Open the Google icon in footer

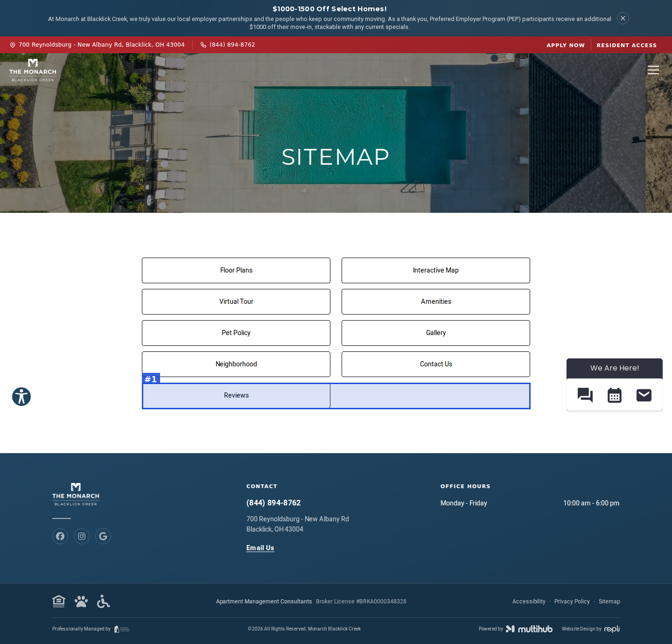click(x=103, y=536)
